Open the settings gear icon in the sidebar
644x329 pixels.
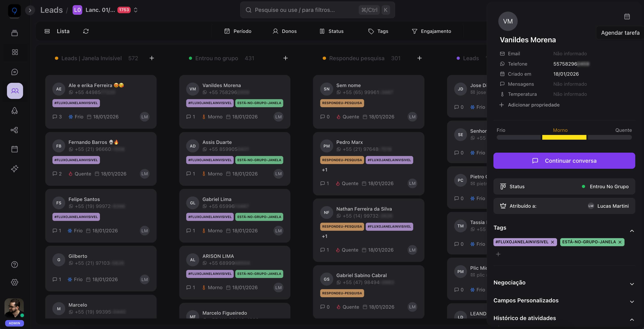[15, 282]
